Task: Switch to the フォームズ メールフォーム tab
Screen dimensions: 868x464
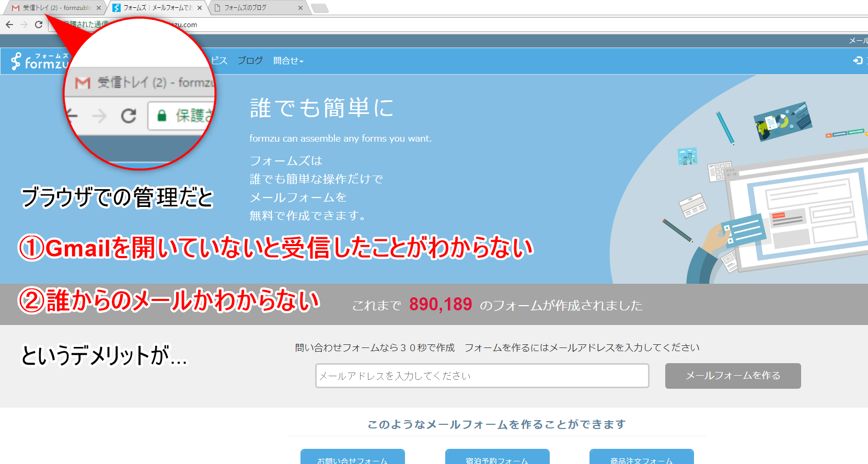Action: point(157,8)
